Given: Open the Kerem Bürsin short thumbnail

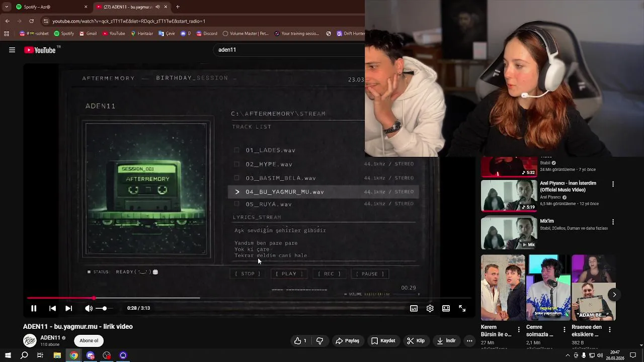Looking at the screenshot, I should click(x=503, y=288).
